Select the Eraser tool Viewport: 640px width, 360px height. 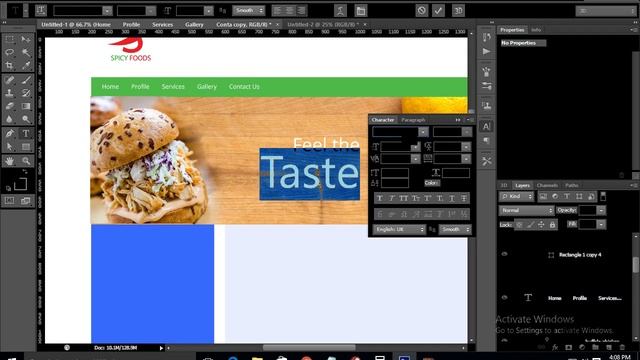coord(9,106)
